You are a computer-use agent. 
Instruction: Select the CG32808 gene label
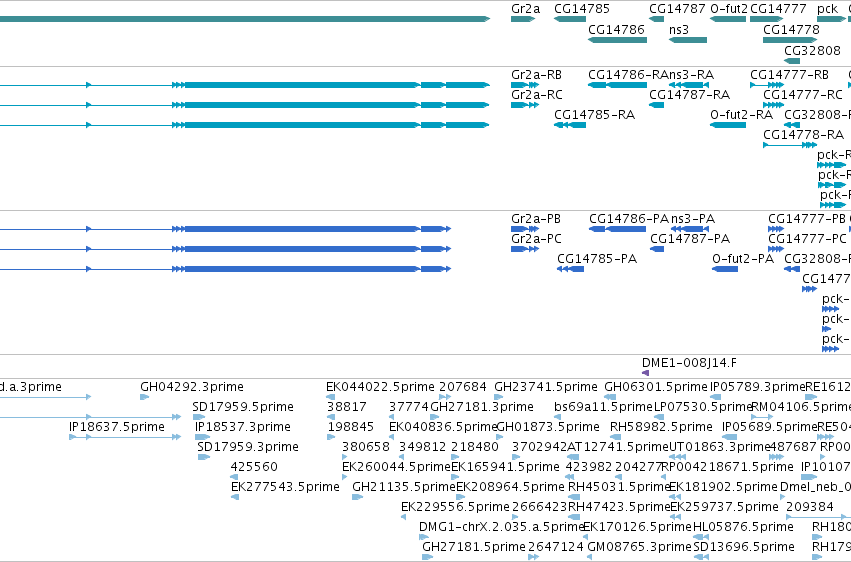[x=812, y=50]
